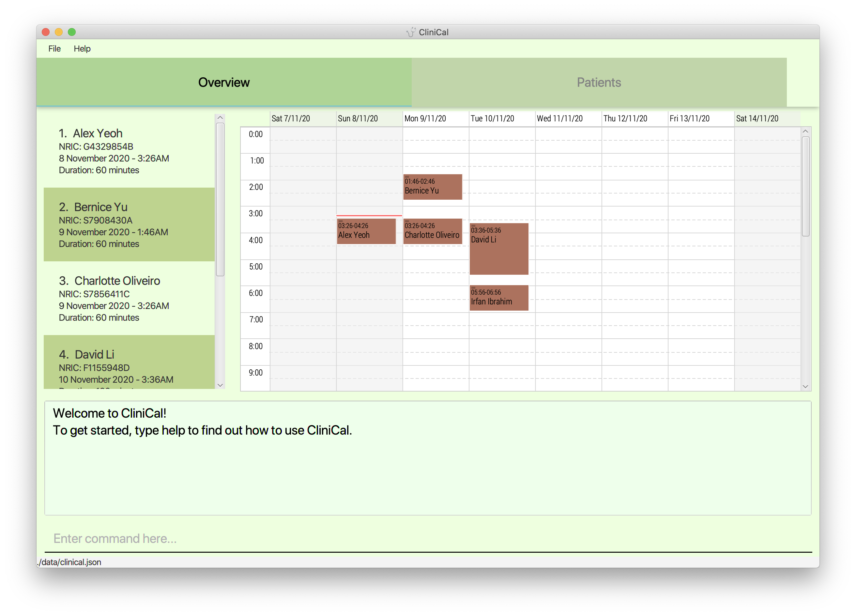This screenshot has width=856, height=616.
Task: Select Charlotte Oliveiro appointment in list
Action: pyautogui.click(x=129, y=298)
